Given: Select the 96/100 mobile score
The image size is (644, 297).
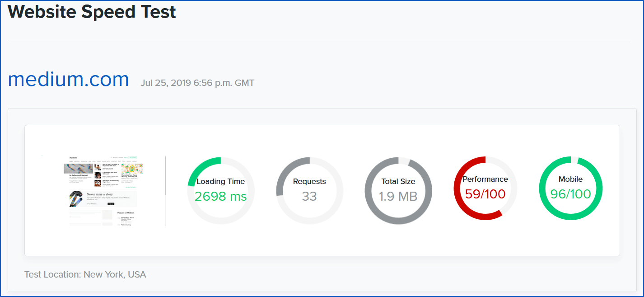Looking at the screenshot, I should [x=571, y=194].
